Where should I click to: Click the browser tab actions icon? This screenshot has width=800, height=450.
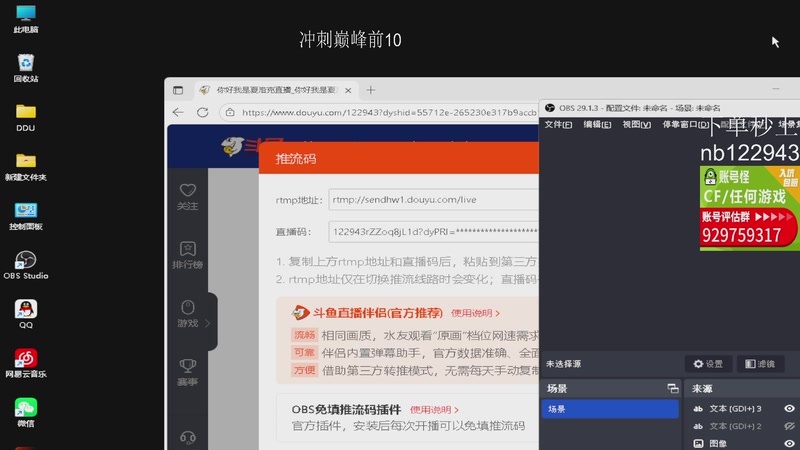178,90
